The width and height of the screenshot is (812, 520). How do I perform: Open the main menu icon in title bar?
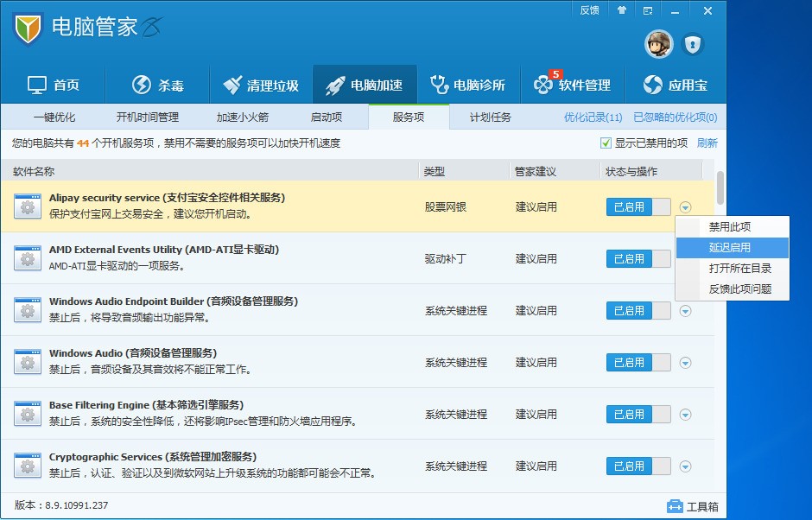(648, 10)
